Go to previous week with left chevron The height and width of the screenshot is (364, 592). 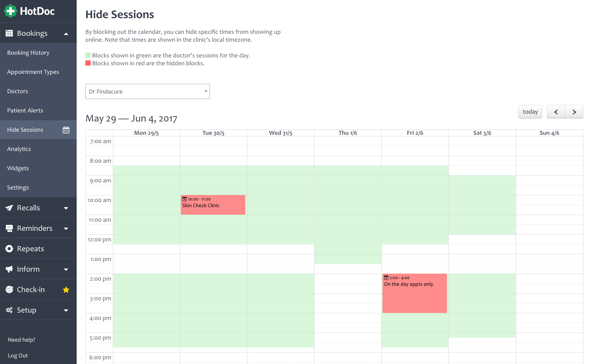556,112
